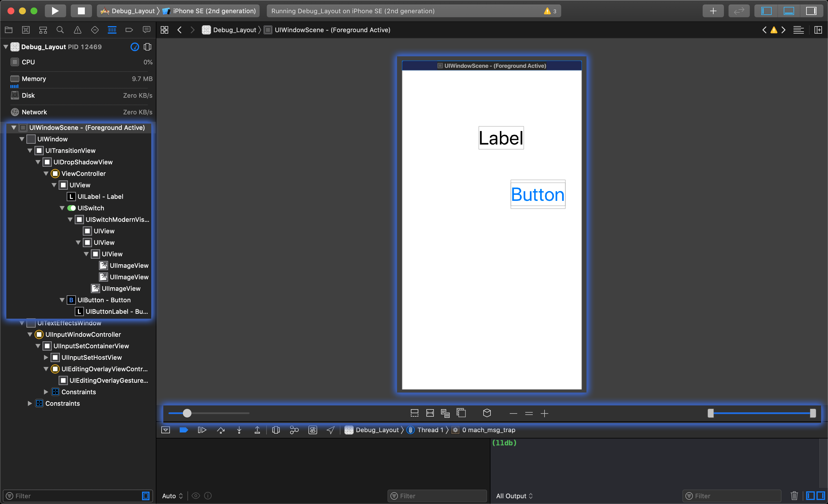Screen dimensions: 828x504
Task: Open the related items grid icon
Action: [x=164, y=30]
